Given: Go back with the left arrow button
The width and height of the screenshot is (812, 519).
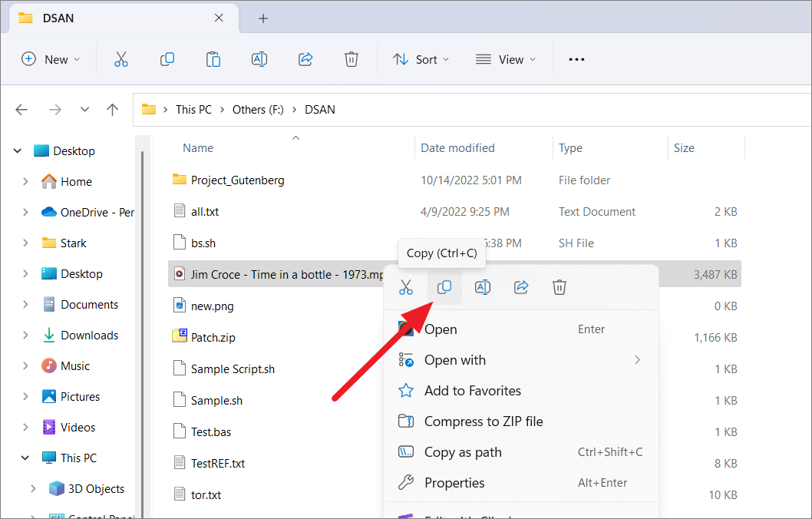Looking at the screenshot, I should pyautogui.click(x=21, y=109).
